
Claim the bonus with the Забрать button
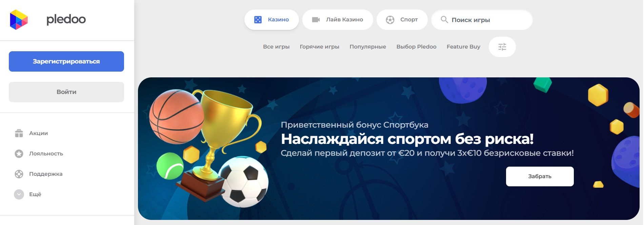[x=540, y=176]
